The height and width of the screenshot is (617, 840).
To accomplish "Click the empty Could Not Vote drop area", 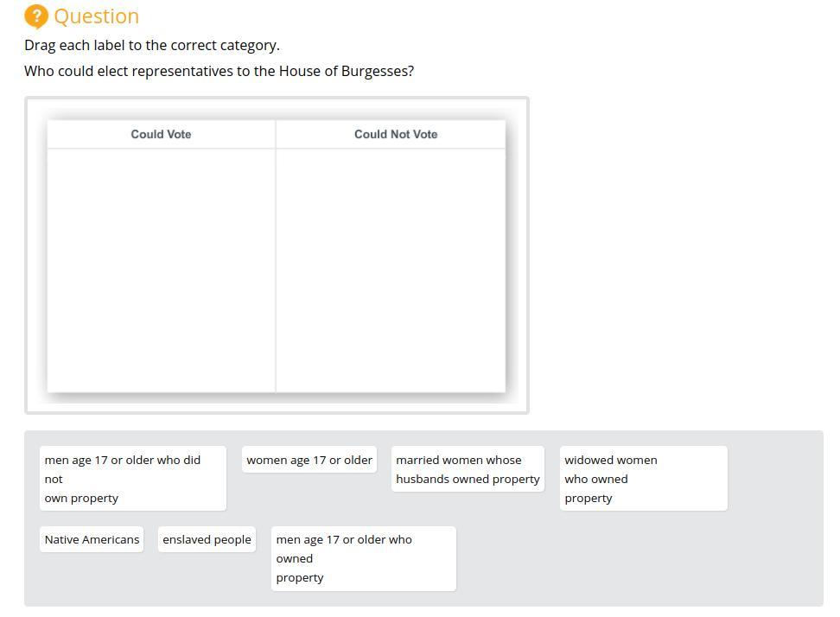I will coord(391,270).
